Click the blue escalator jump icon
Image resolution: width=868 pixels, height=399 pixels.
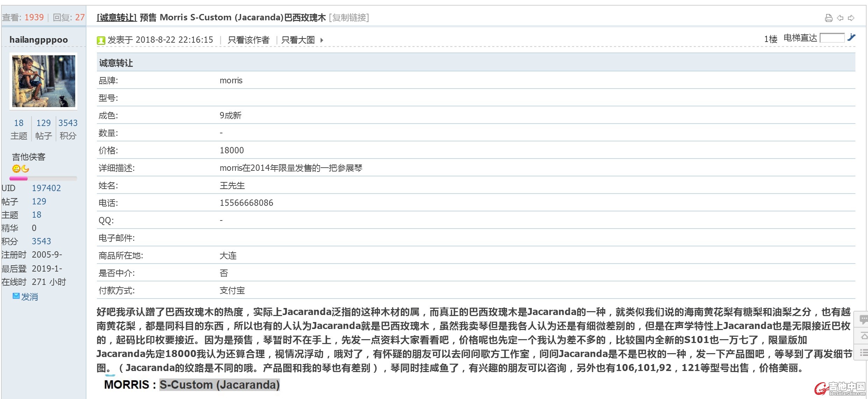[852, 37]
